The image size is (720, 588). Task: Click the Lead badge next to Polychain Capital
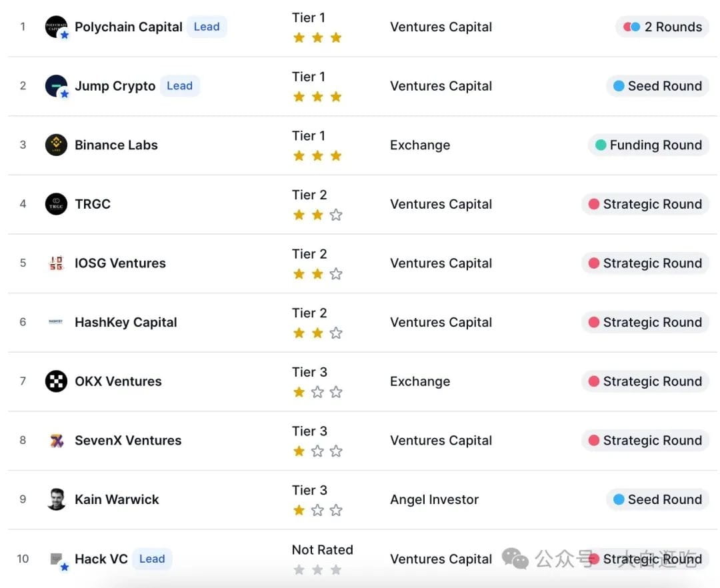pos(207,27)
